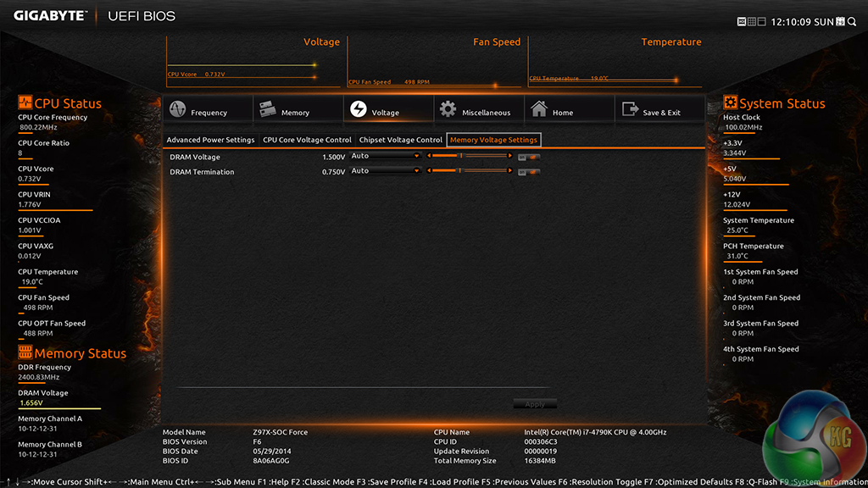
Task: Click the F8 :Q-Flash hint
Action: tap(756, 482)
